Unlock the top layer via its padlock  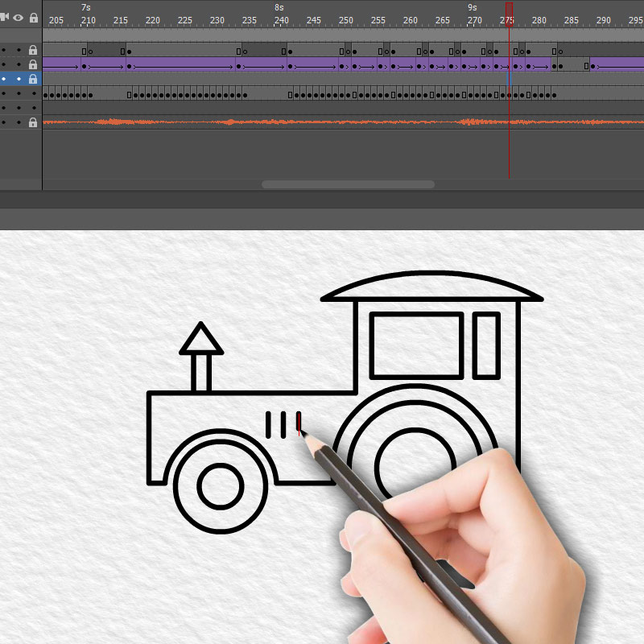(33, 50)
